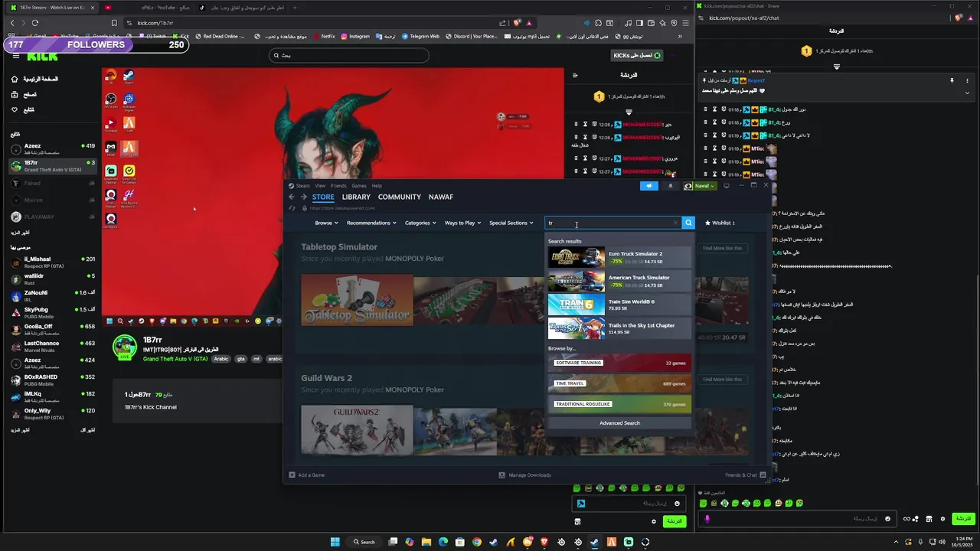This screenshot has width=980, height=551.
Task: Collapse the Kick chat panel arrow icon
Action: point(575,75)
